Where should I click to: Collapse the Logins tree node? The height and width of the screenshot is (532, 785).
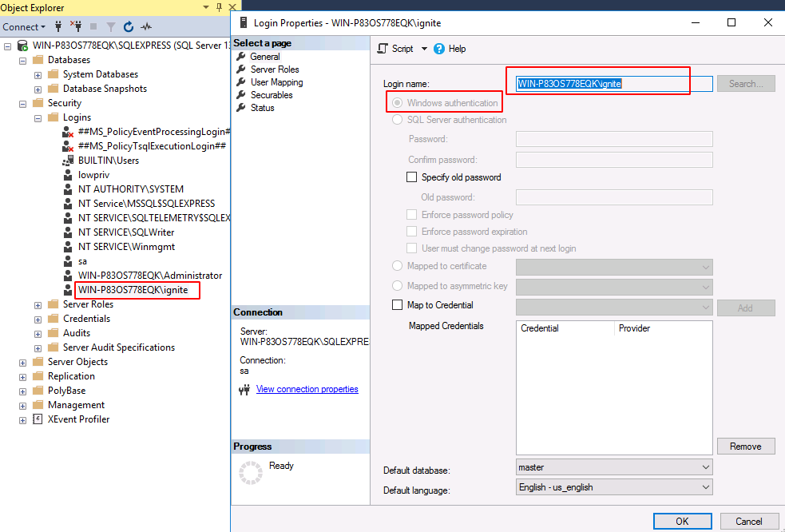point(38,119)
